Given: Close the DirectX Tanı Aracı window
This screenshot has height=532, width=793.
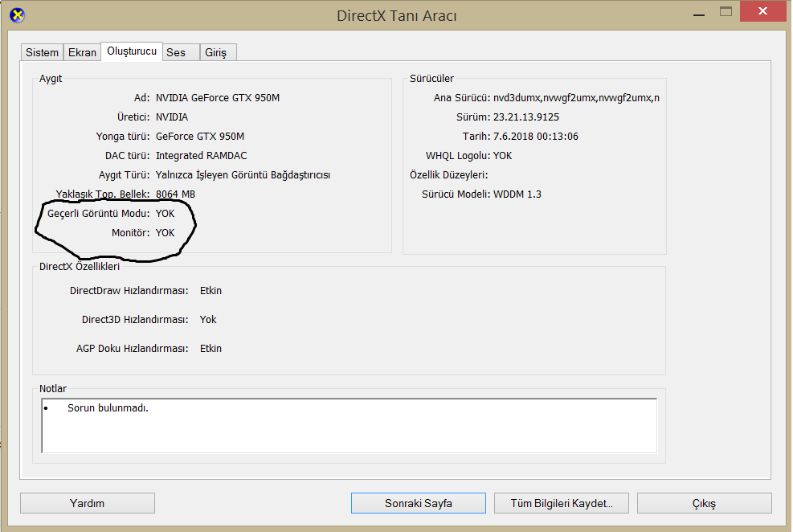Looking at the screenshot, I should tap(762, 11).
